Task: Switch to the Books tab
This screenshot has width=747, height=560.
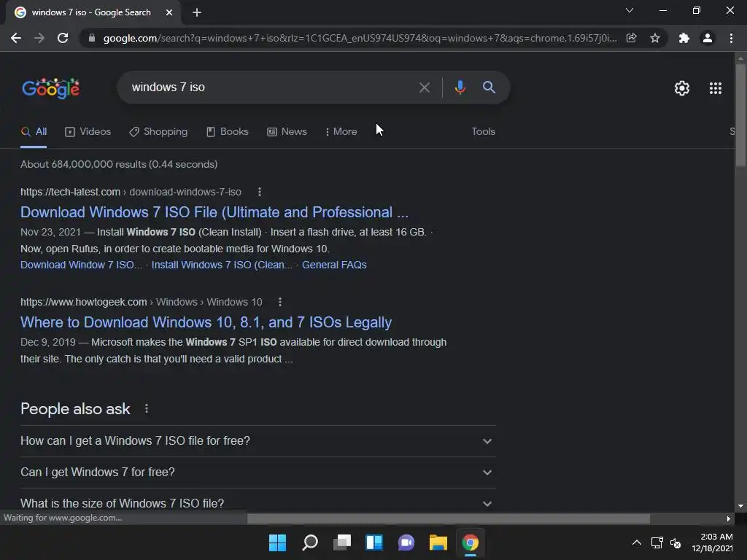Action: [x=228, y=132]
